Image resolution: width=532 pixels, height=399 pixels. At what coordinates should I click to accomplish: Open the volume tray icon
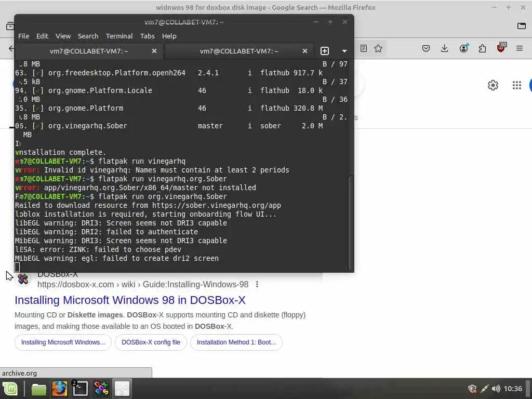coord(496,389)
